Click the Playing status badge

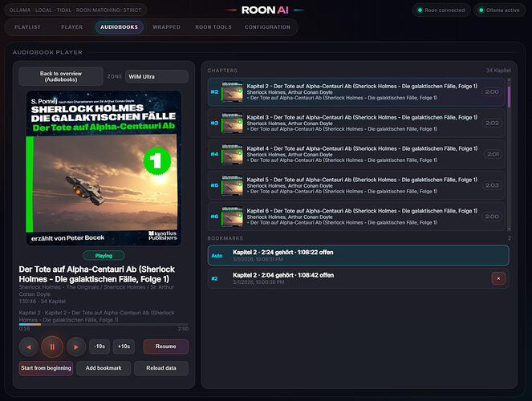coord(104,256)
